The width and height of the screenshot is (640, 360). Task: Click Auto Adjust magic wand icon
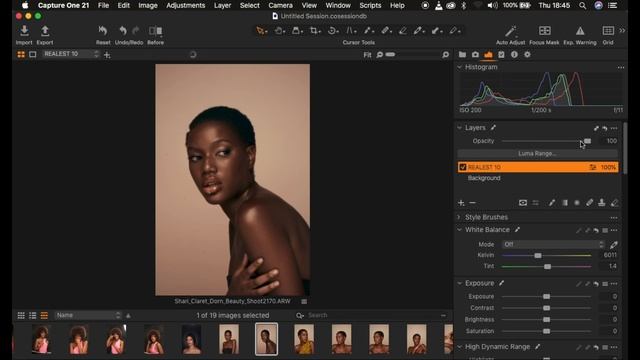coord(511,31)
